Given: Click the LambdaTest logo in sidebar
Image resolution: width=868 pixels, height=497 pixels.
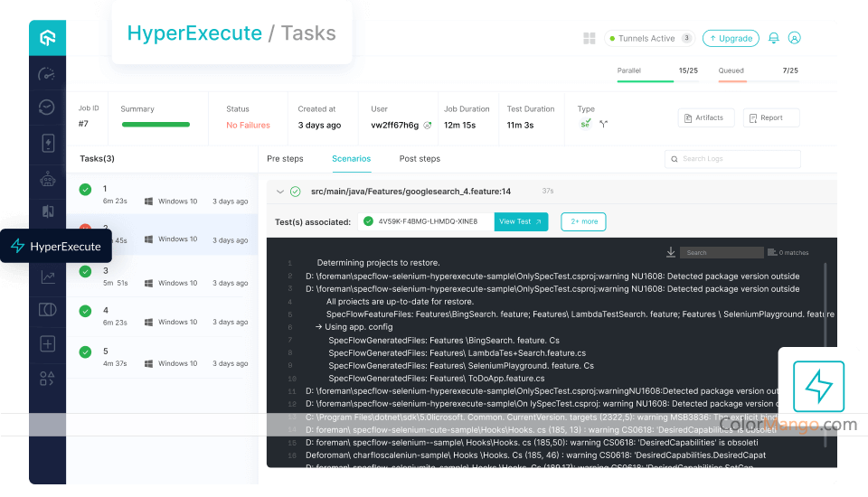Looking at the screenshot, I should 47,38.
